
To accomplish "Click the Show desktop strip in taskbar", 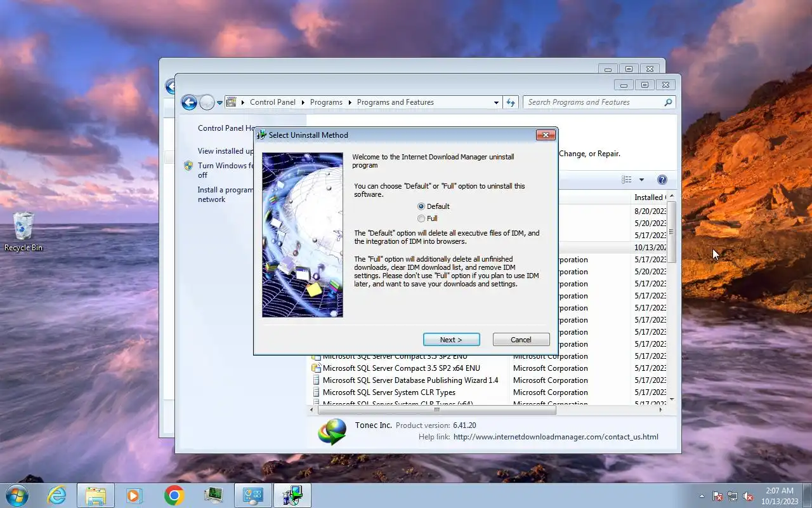I will click(x=807, y=495).
